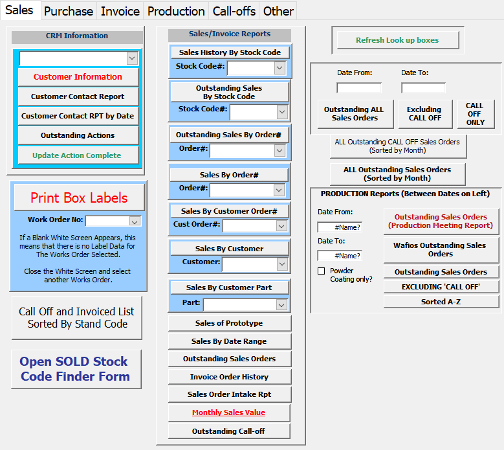Click Outstanding Sales By Order# button
The image size is (504, 450).
[229, 135]
